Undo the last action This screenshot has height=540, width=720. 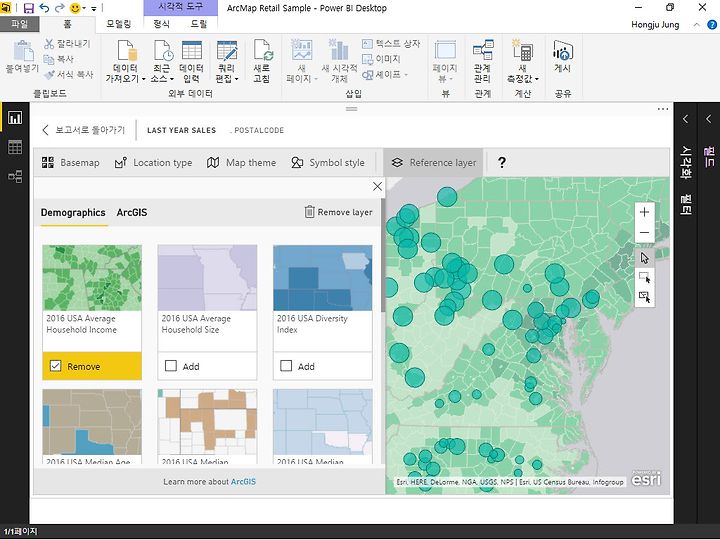coord(44,8)
